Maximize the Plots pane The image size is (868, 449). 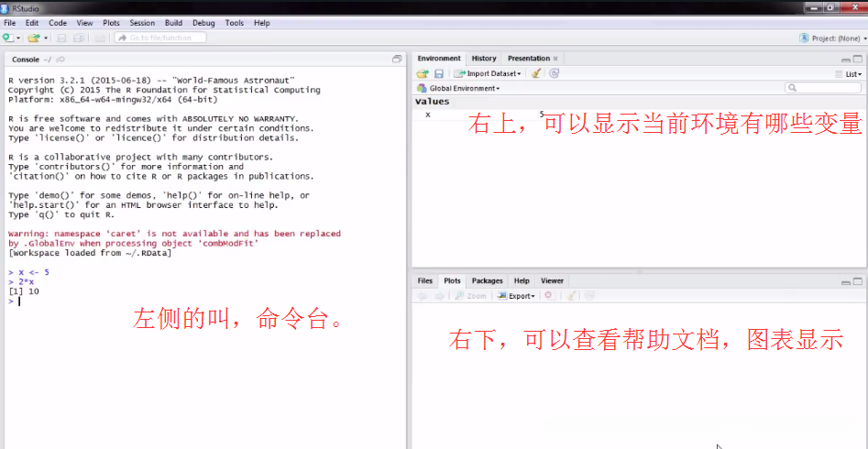coord(858,281)
